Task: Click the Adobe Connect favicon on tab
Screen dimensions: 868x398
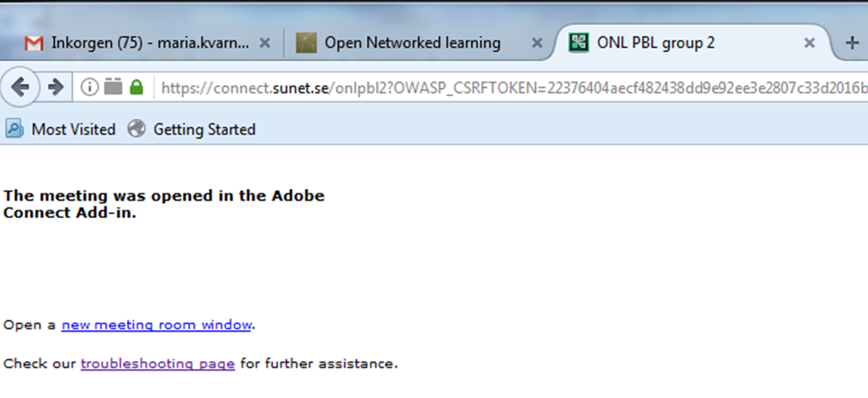Action: click(578, 43)
